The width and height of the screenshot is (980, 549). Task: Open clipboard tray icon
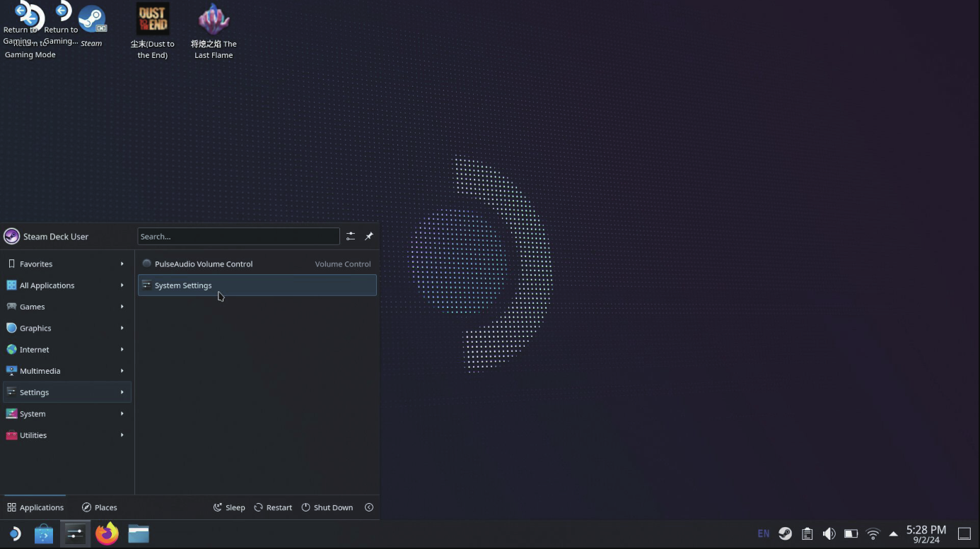click(x=807, y=533)
